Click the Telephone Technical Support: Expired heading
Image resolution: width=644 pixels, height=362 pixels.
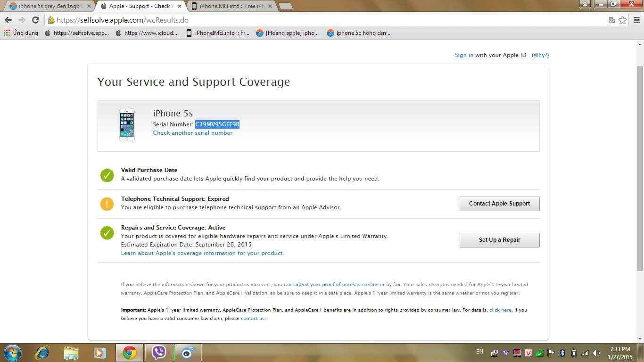(x=175, y=199)
